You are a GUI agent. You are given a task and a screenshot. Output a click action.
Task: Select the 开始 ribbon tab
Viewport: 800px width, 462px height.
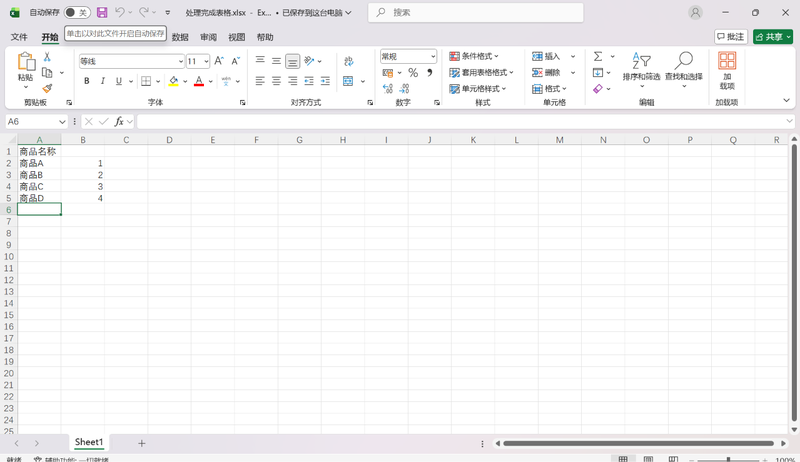click(50, 37)
